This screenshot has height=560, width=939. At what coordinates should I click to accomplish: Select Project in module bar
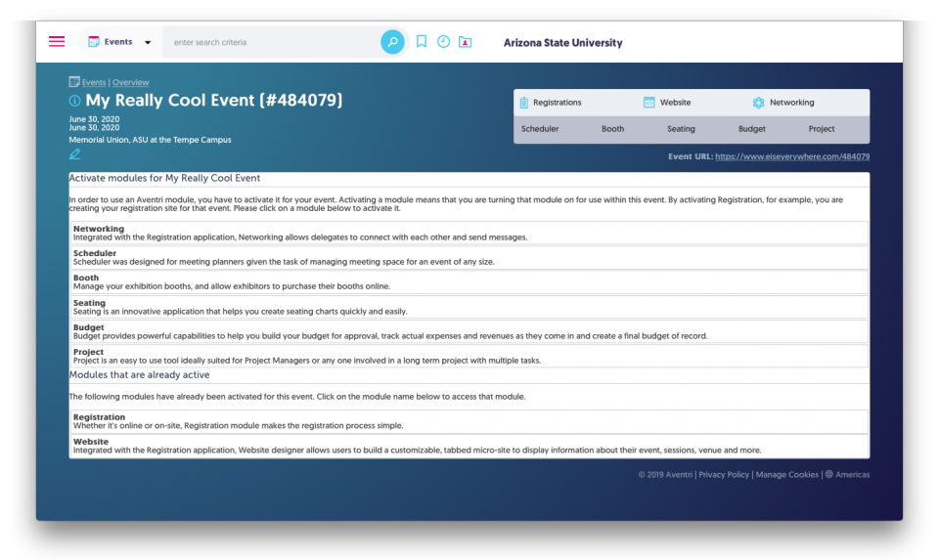click(821, 129)
